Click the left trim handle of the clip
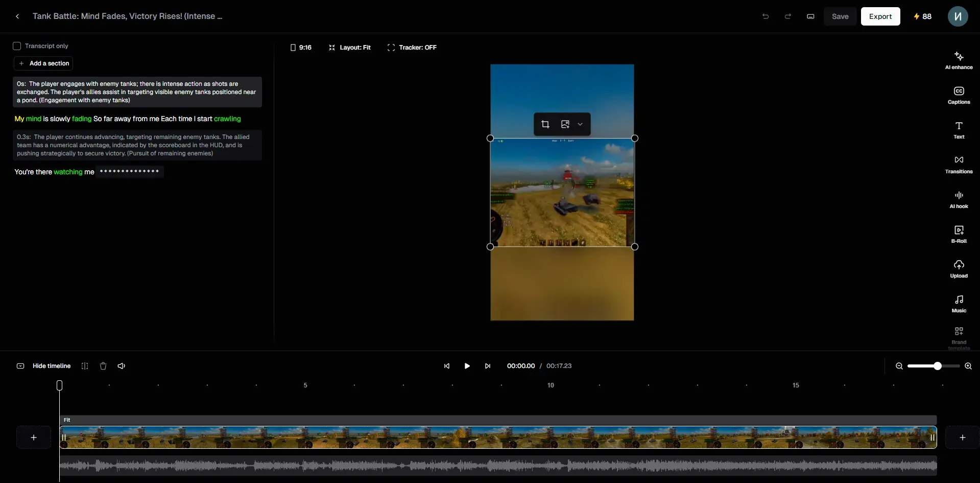 click(x=64, y=438)
